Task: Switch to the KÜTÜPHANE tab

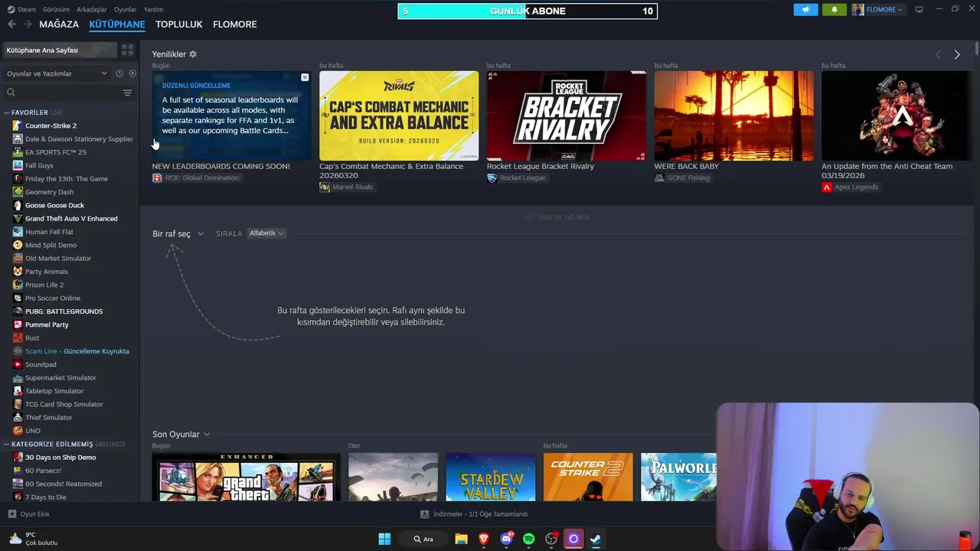Action: point(117,24)
